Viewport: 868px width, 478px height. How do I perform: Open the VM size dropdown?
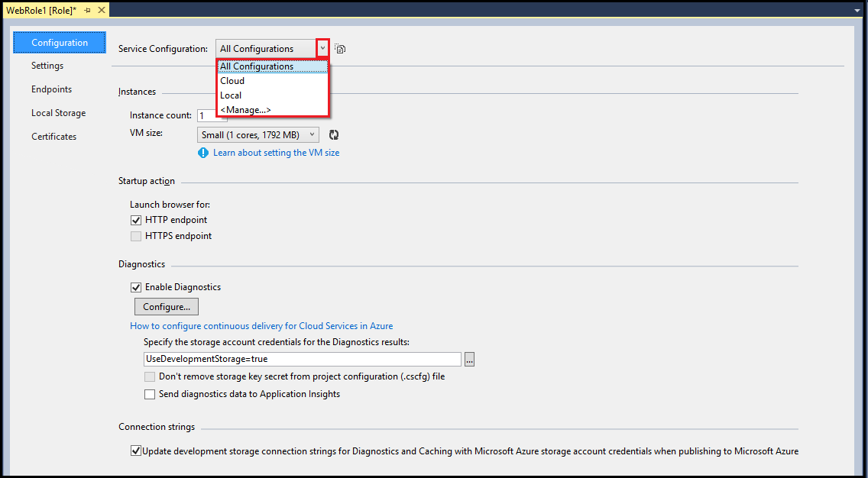point(313,134)
